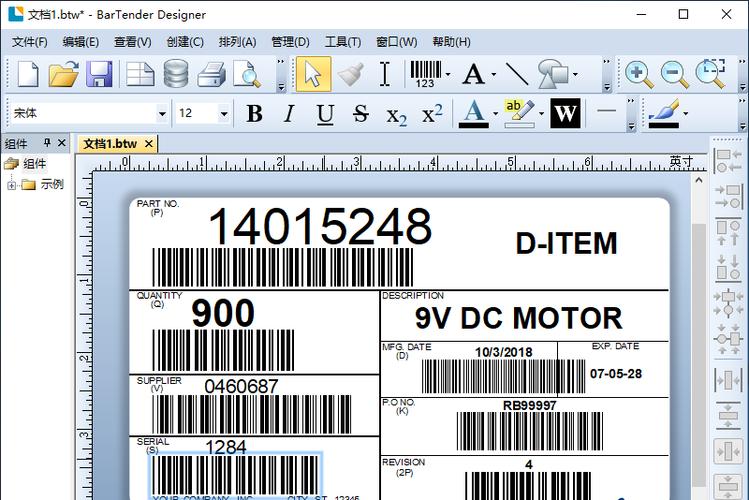Save the document with the floppy disk icon
The height and width of the screenshot is (500, 749).
[99, 74]
